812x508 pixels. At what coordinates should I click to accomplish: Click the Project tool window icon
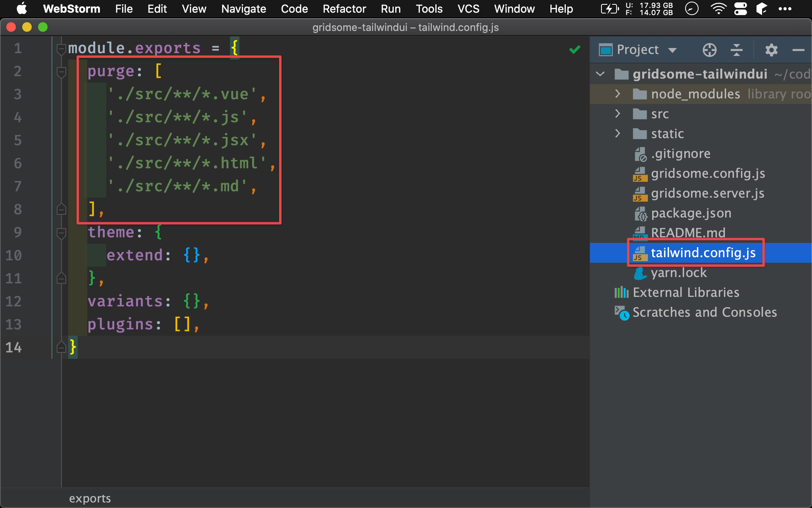pos(606,50)
